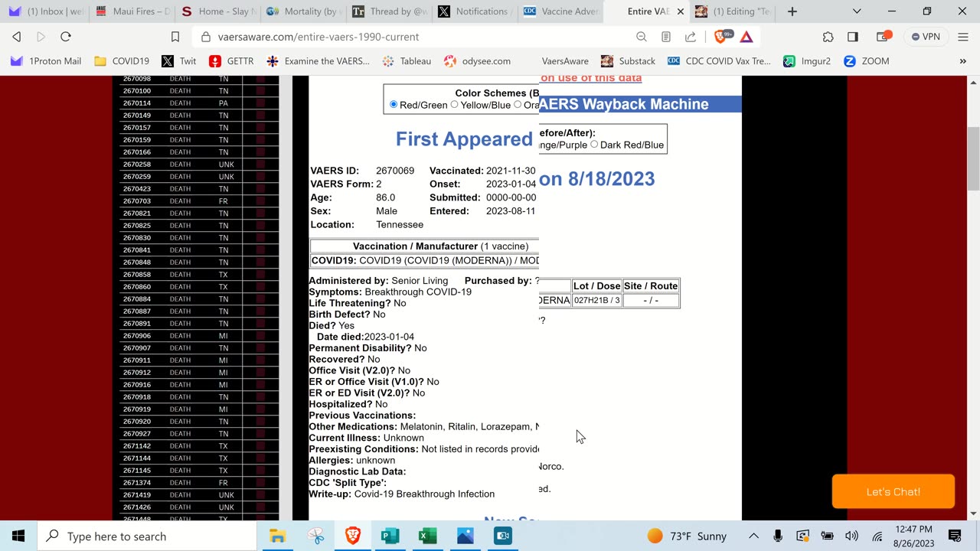The width and height of the screenshot is (980, 551).
Task: Open File Explorer from the taskbar
Action: click(x=277, y=536)
